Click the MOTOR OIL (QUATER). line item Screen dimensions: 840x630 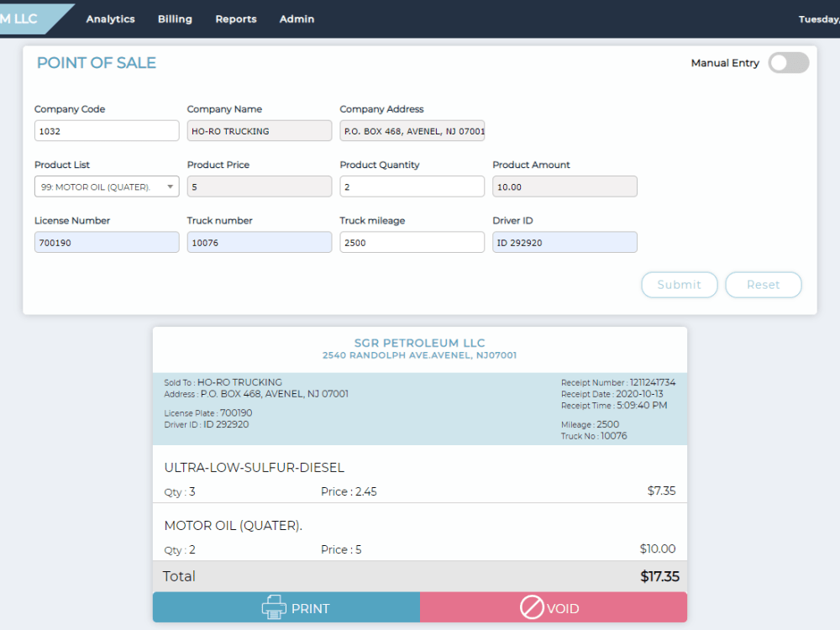click(x=233, y=526)
